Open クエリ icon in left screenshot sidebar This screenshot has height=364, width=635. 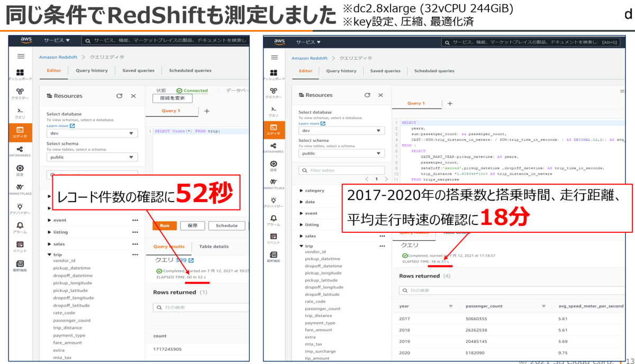click(20, 111)
